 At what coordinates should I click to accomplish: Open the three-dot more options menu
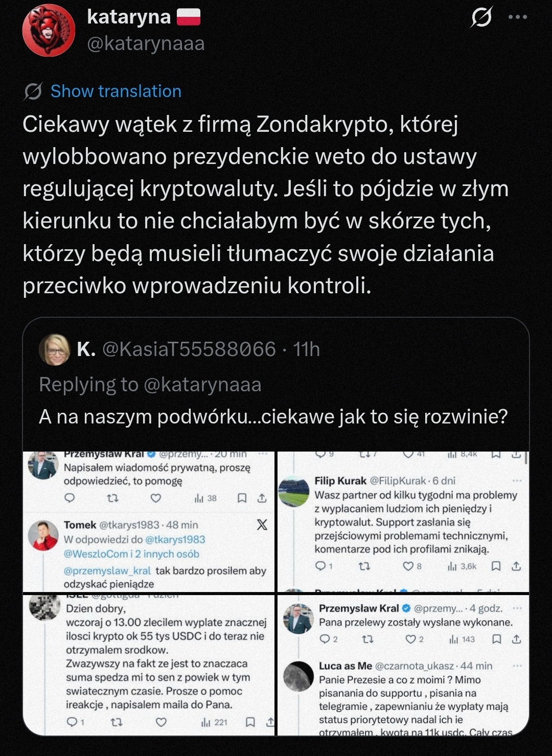[517, 17]
